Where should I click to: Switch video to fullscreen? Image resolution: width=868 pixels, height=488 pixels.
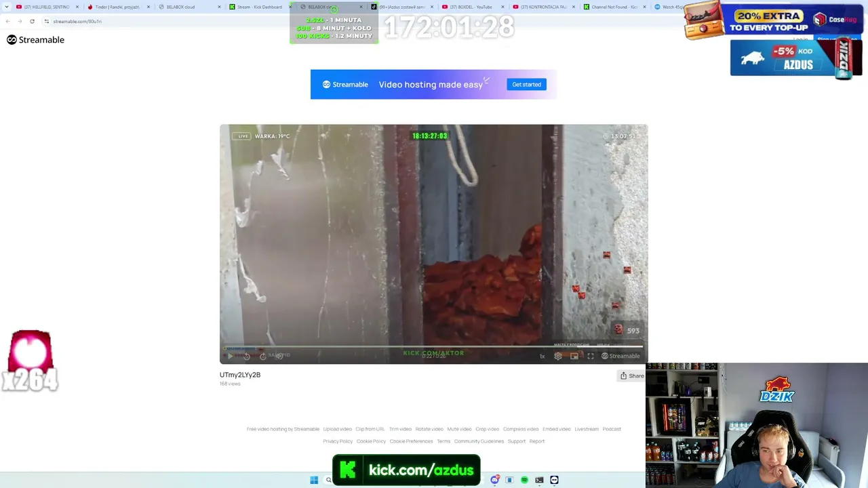tap(591, 356)
